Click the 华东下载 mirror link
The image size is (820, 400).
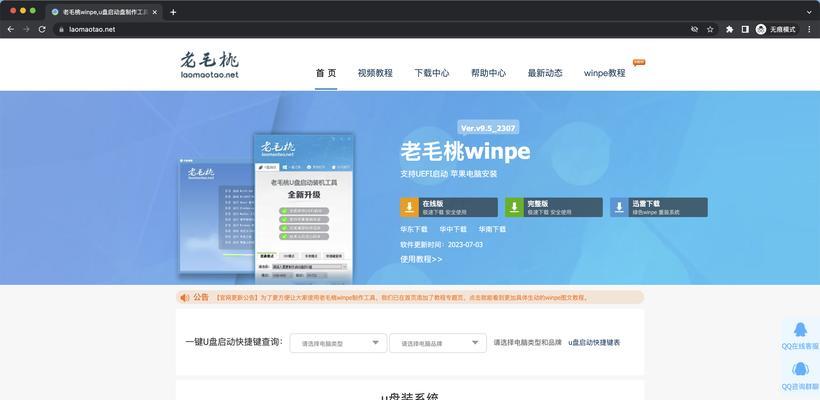pos(414,229)
